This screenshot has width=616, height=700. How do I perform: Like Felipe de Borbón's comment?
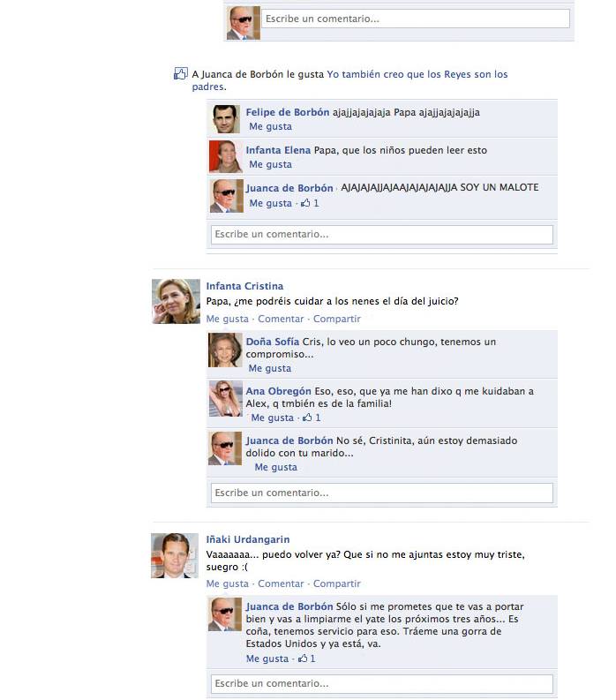[271, 126]
